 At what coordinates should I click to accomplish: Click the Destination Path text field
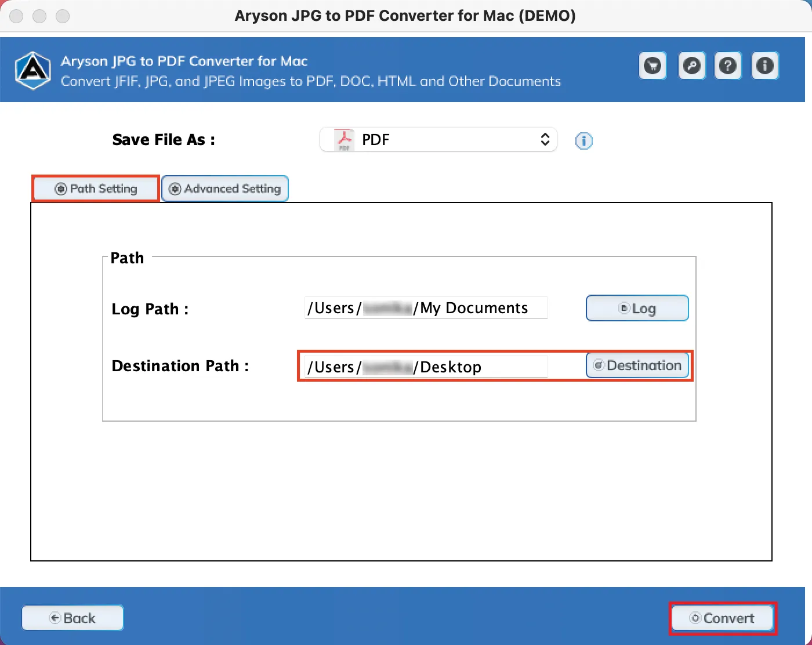(x=426, y=367)
